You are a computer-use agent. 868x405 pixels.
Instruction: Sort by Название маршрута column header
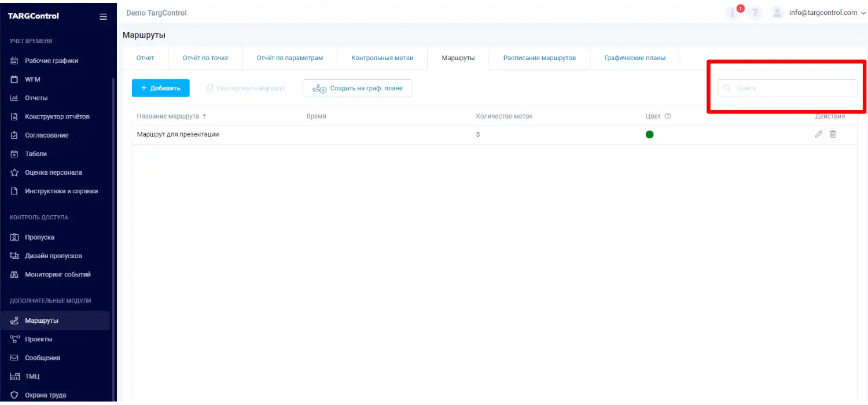[x=171, y=116]
